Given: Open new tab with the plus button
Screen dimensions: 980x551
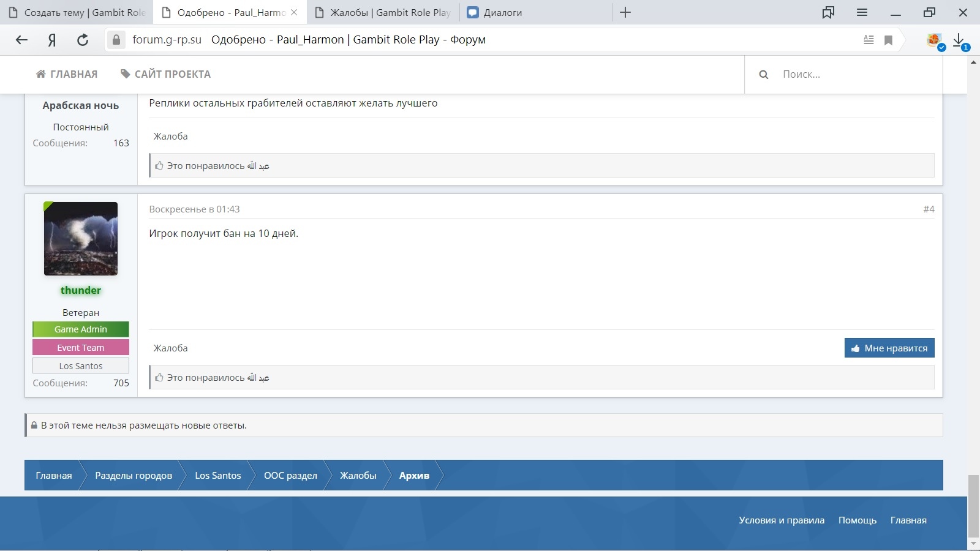Looking at the screenshot, I should (x=625, y=12).
